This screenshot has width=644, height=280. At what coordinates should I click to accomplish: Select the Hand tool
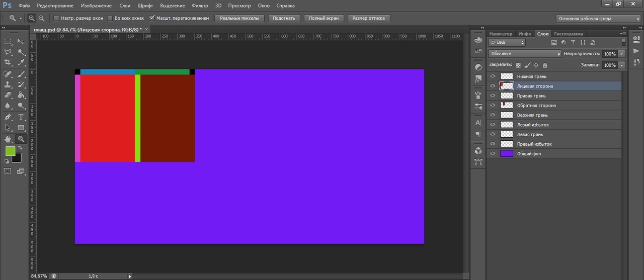8,139
